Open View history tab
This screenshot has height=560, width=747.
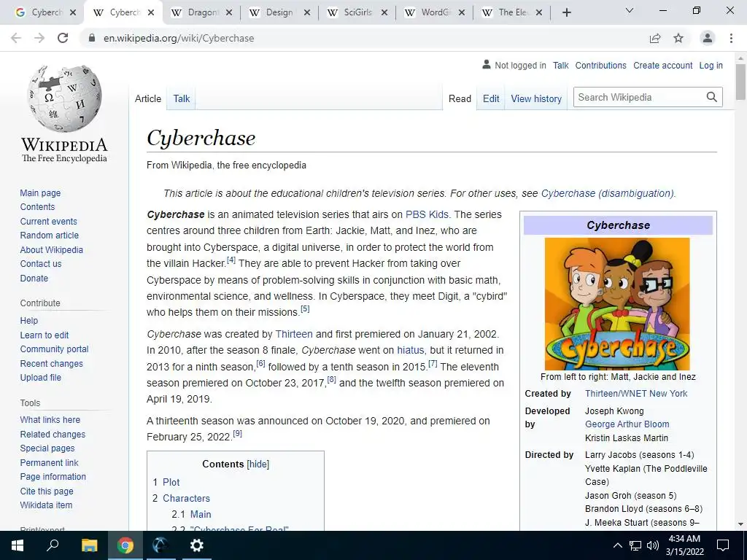click(536, 98)
